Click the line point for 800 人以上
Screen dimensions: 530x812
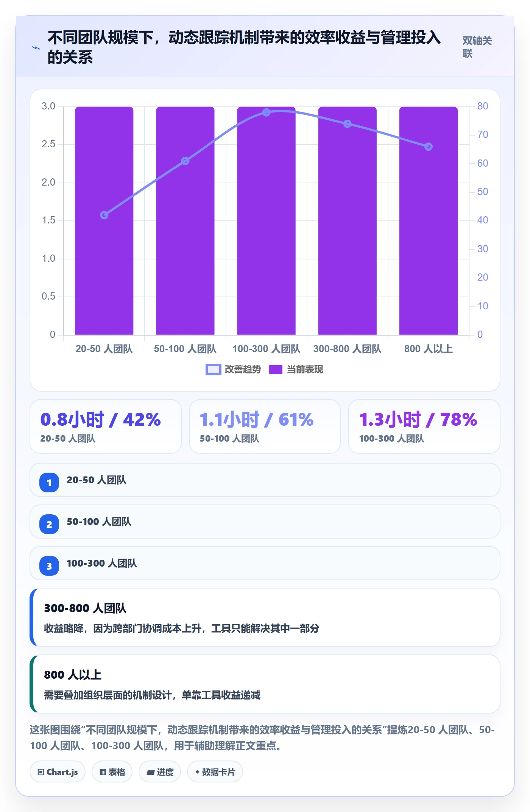(429, 147)
